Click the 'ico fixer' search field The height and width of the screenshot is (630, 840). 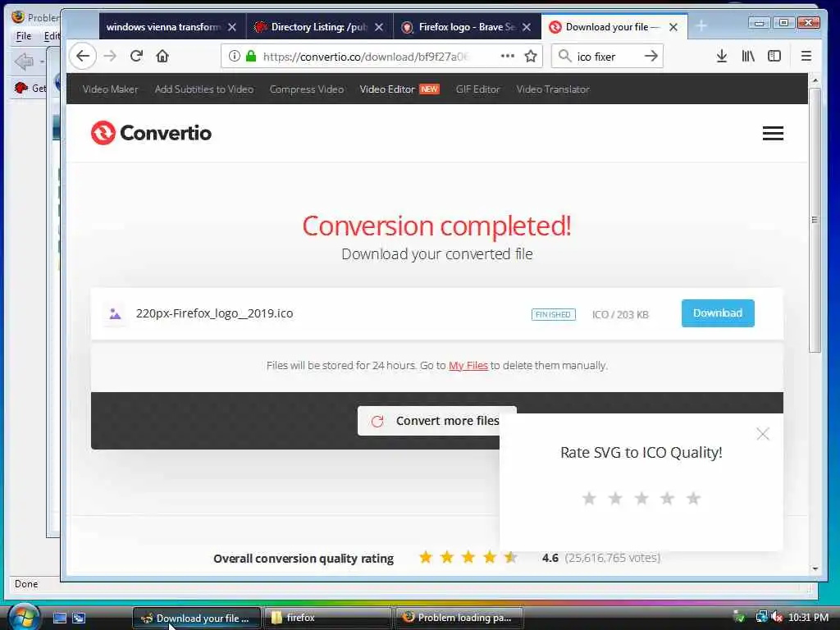[608, 57]
